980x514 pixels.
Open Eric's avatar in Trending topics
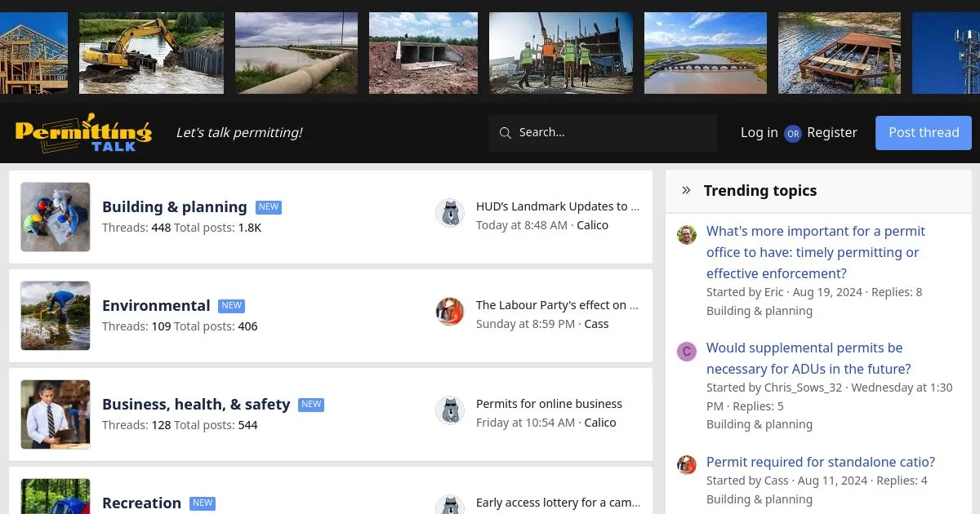tap(686, 235)
